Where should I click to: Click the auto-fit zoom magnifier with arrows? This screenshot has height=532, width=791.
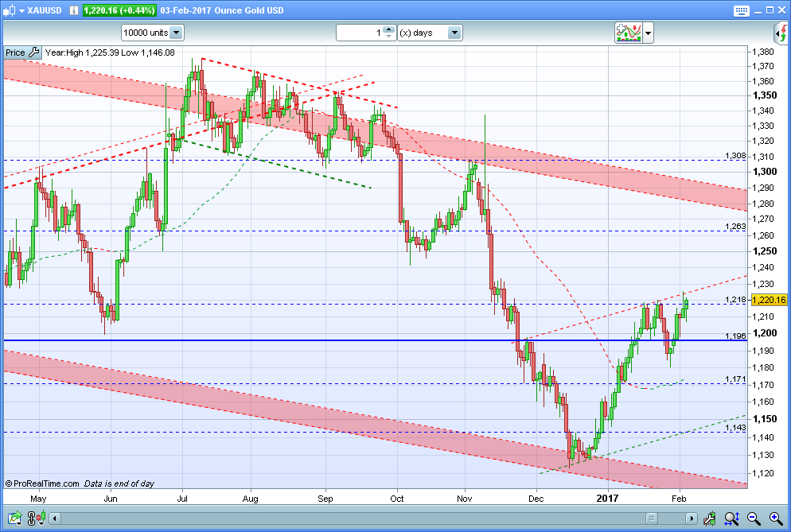tap(732, 518)
